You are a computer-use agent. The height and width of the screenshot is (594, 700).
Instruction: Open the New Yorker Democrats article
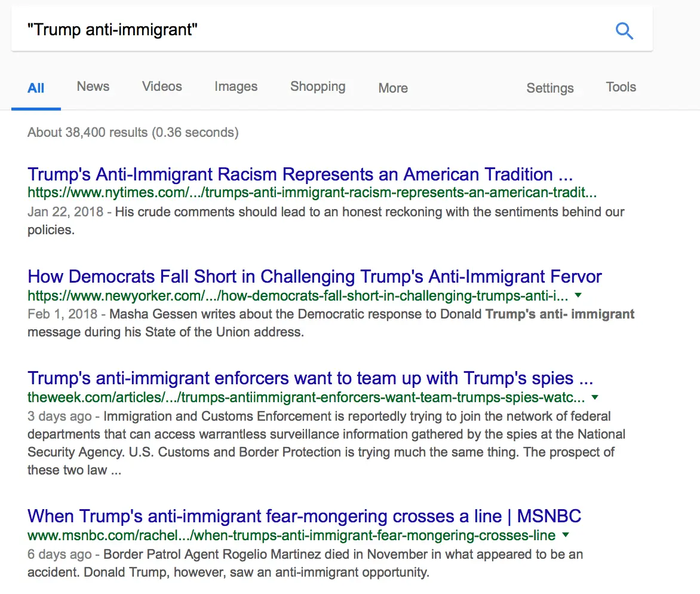[314, 276]
